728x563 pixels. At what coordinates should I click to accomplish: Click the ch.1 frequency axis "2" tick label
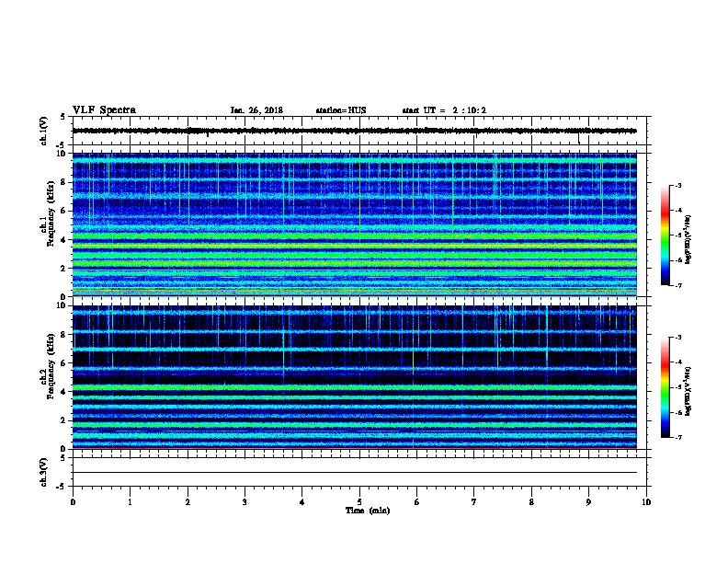point(63,269)
